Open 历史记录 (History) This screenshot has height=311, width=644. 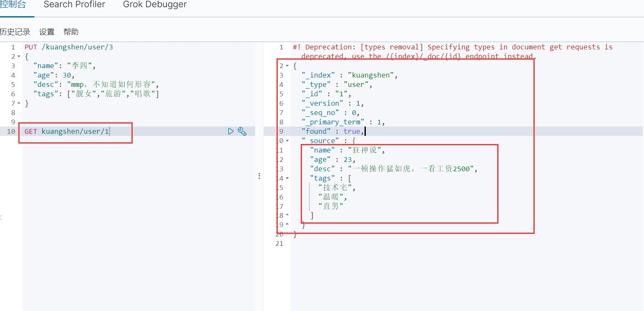pyautogui.click(x=15, y=32)
